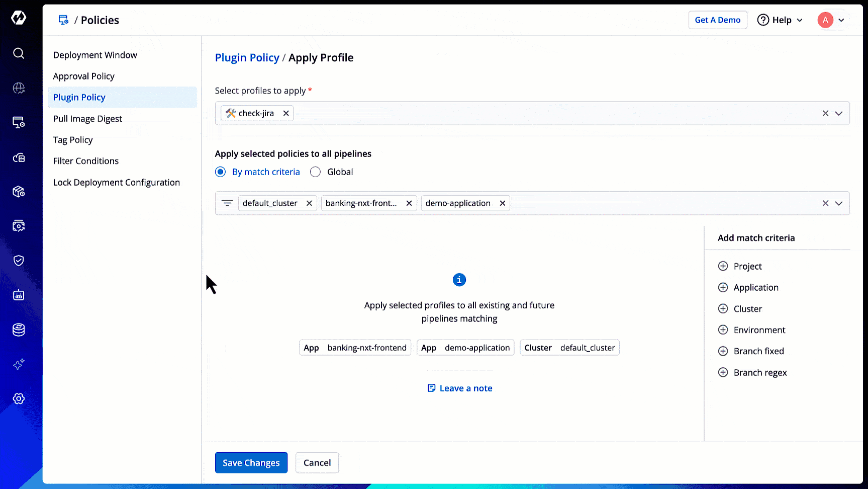The image size is (868, 489).
Task: Go to Lock Deployment Configuration
Action: 116,182
